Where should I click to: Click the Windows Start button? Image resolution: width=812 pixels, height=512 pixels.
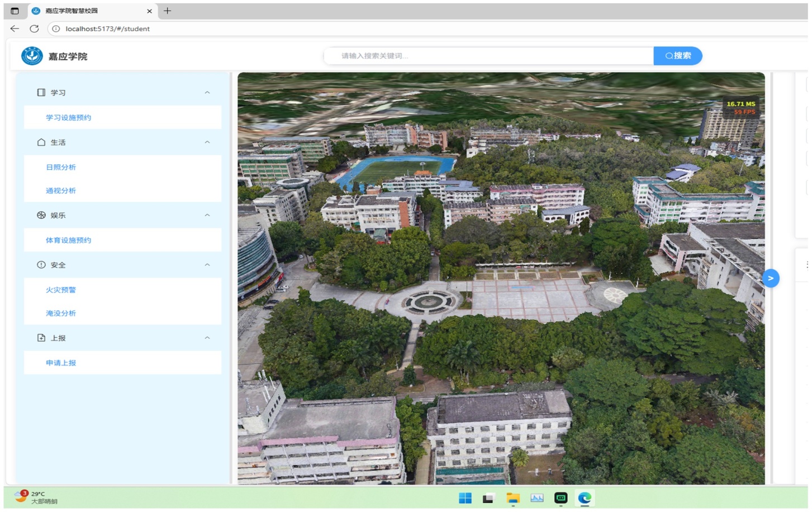pyautogui.click(x=464, y=498)
